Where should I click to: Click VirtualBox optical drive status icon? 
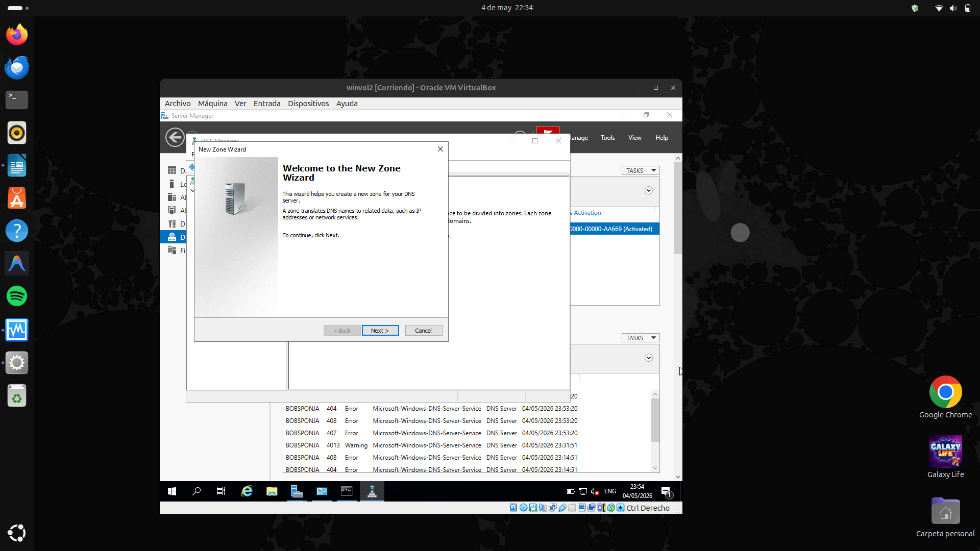click(x=523, y=508)
